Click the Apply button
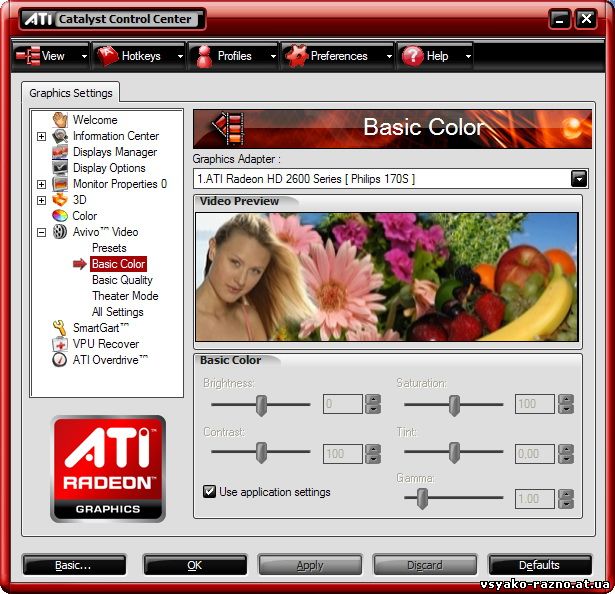This screenshot has width=615, height=594. click(310, 565)
